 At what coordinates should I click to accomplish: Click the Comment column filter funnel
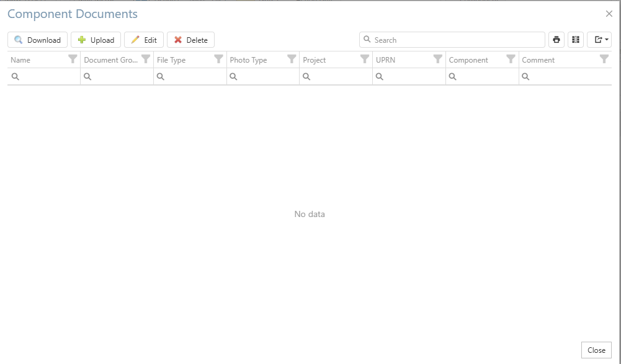604,60
